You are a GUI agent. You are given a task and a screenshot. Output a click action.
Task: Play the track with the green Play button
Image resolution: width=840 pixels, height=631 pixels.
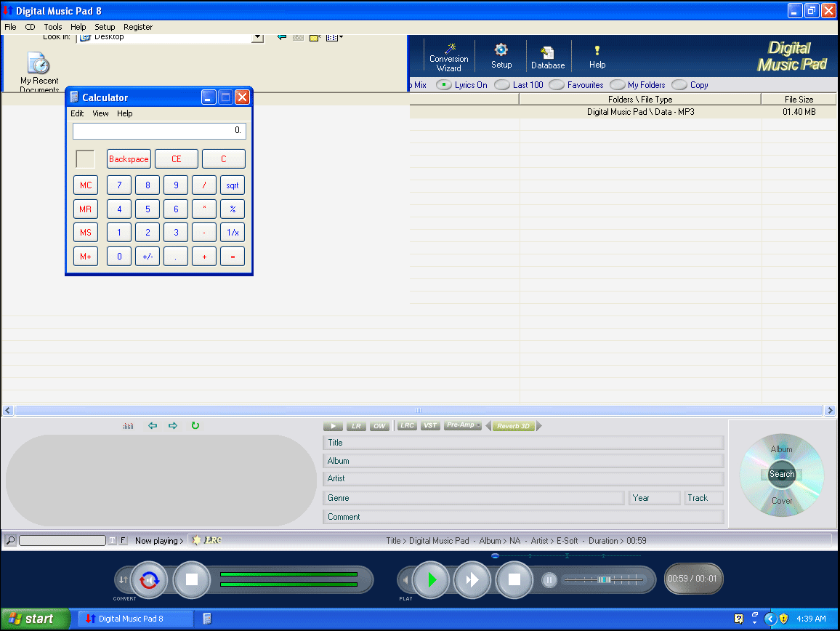(431, 579)
